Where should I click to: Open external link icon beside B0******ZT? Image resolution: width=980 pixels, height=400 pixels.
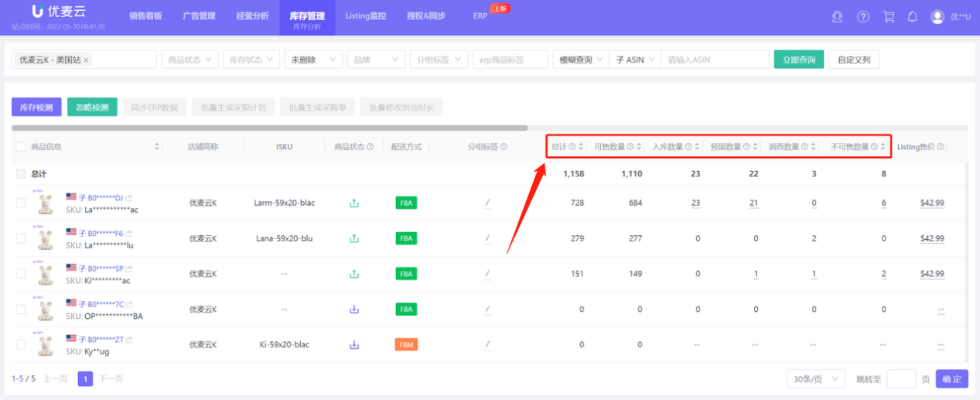[x=129, y=340]
